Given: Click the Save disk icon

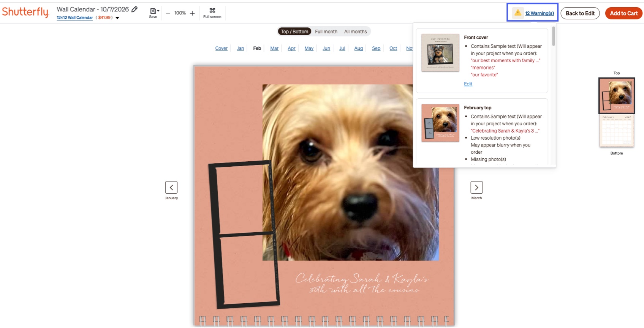Looking at the screenshot, I should coord(153,11).
